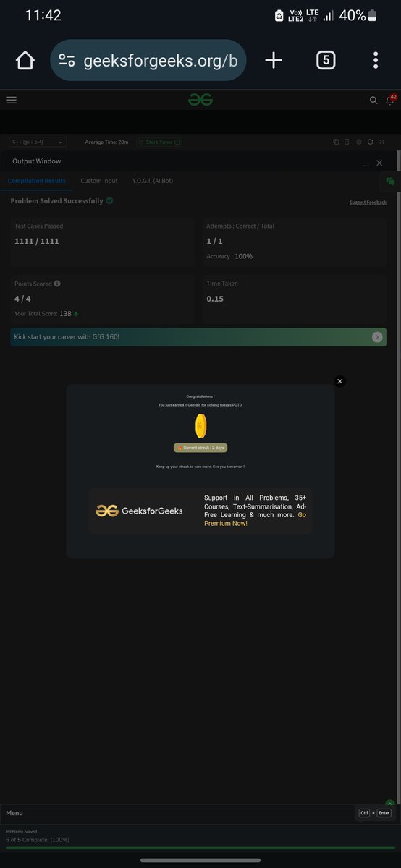Minimize the Output Window panel
The width and height of the screenshot is (401, 868).
click(366, 165)
